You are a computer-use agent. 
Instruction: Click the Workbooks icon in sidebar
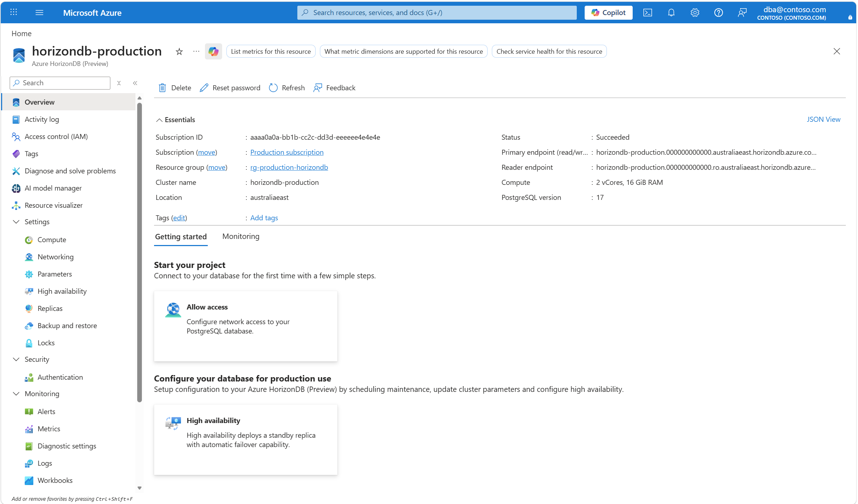(x=29, y=480)
